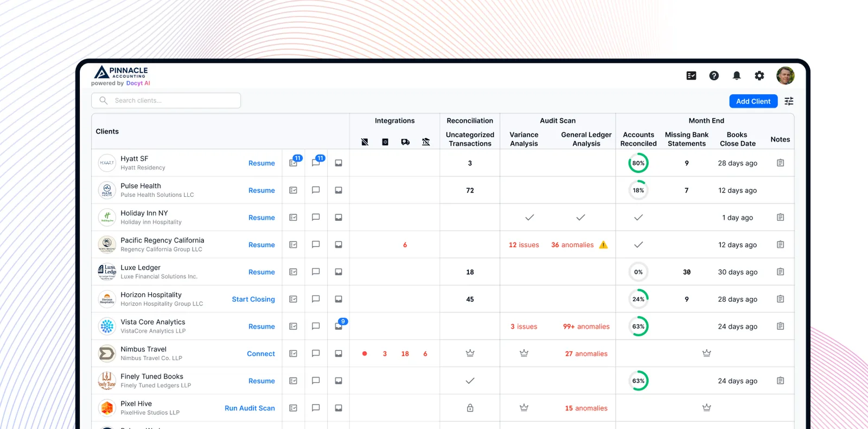This screenshot has width=868, height=429.
Task: Click the Luxe Ledger client name
Action: click(141, 267)
